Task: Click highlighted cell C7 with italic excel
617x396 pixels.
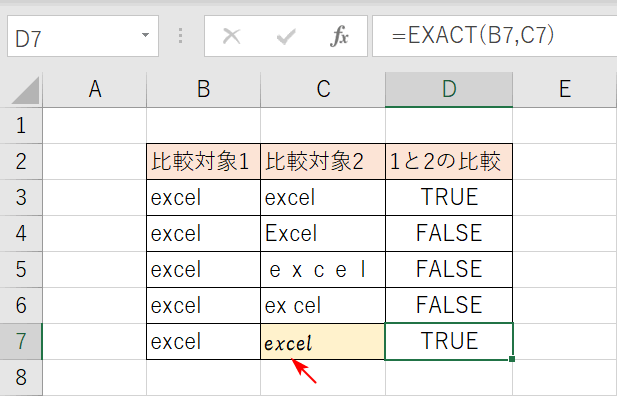Action: coord(323,342)
